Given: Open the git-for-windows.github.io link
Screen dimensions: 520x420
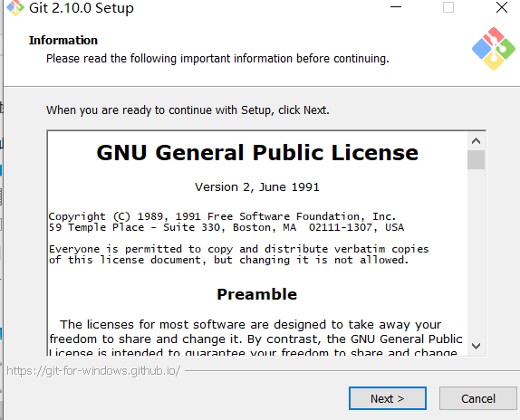Looking at the screenshot, I should (93, 370).
